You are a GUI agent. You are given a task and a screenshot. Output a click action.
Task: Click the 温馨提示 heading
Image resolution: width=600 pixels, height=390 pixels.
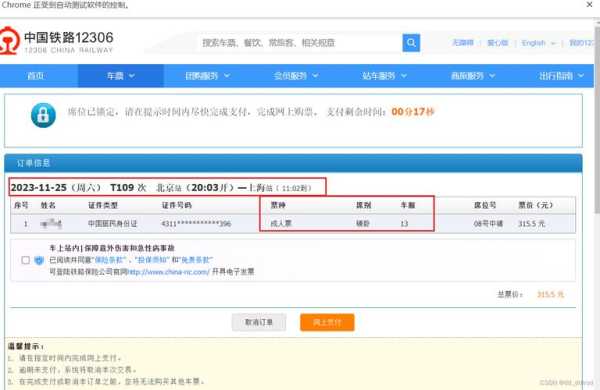click(x=26, y=346)
